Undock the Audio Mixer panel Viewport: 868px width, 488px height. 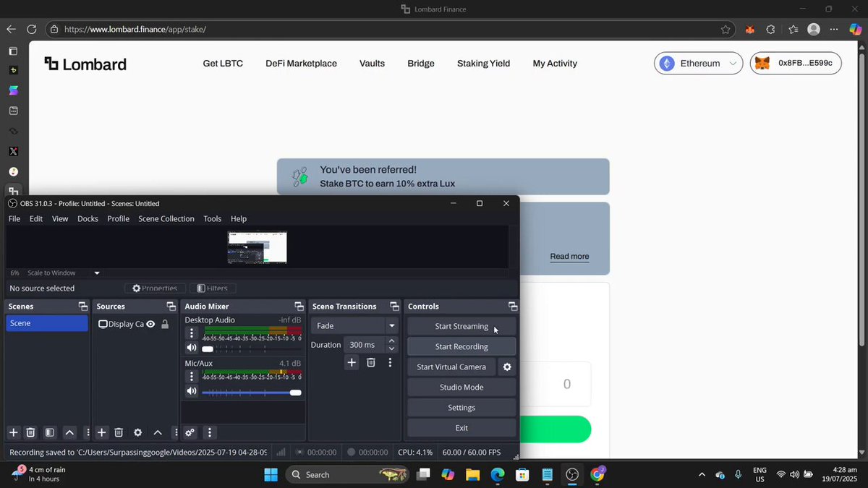[x=299, y=307]
